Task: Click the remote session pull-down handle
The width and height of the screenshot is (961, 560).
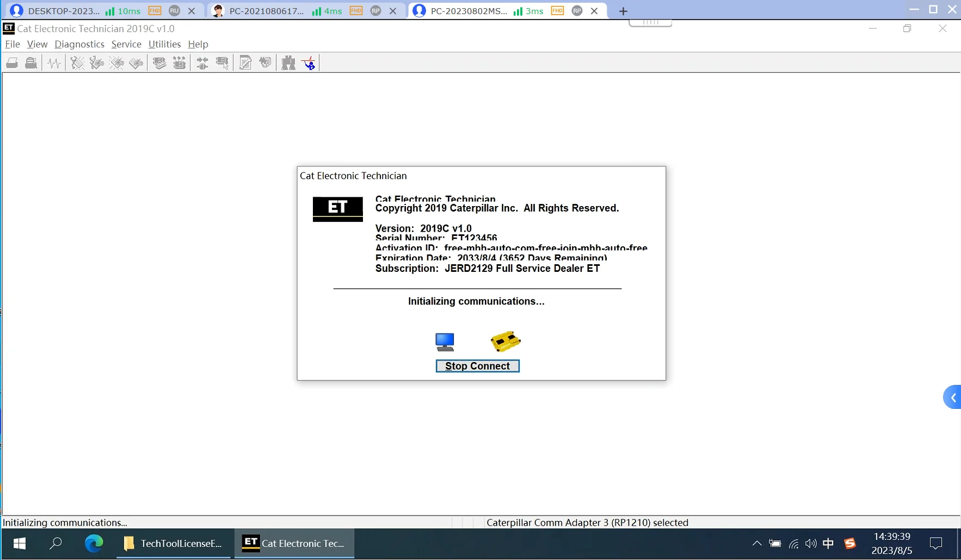Action: (x=650, y=23)
